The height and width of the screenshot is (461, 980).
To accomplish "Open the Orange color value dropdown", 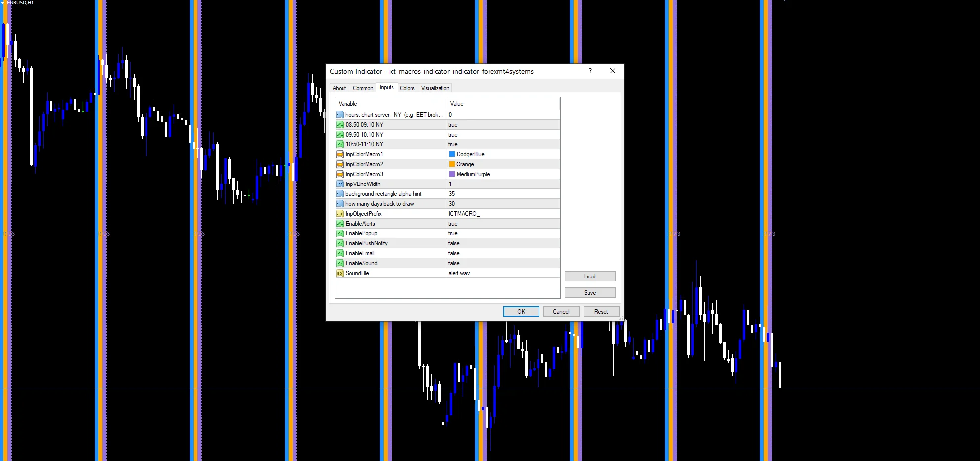I will point(503,164).
